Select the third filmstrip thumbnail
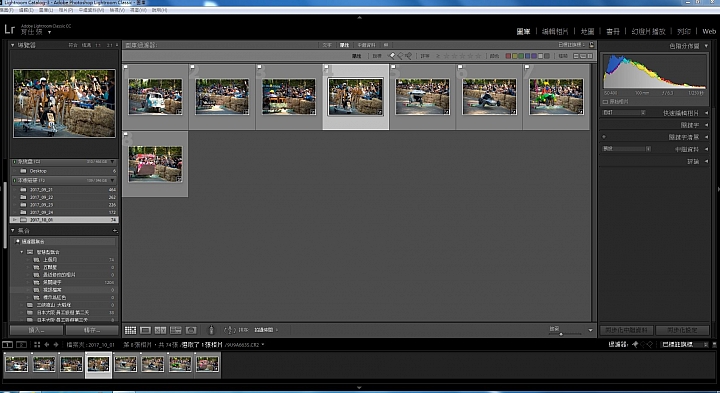This screenshot has width=720, height=393. (71, 364)
